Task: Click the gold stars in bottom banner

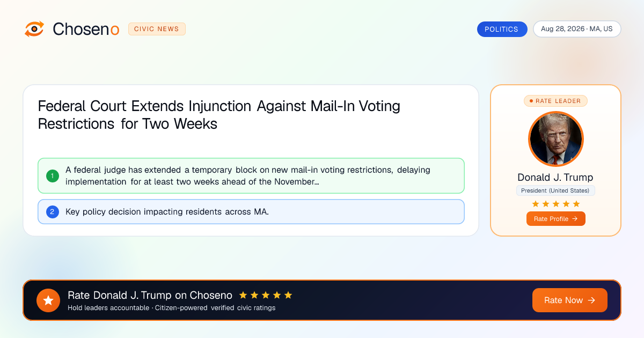Action: click(266, 295)
